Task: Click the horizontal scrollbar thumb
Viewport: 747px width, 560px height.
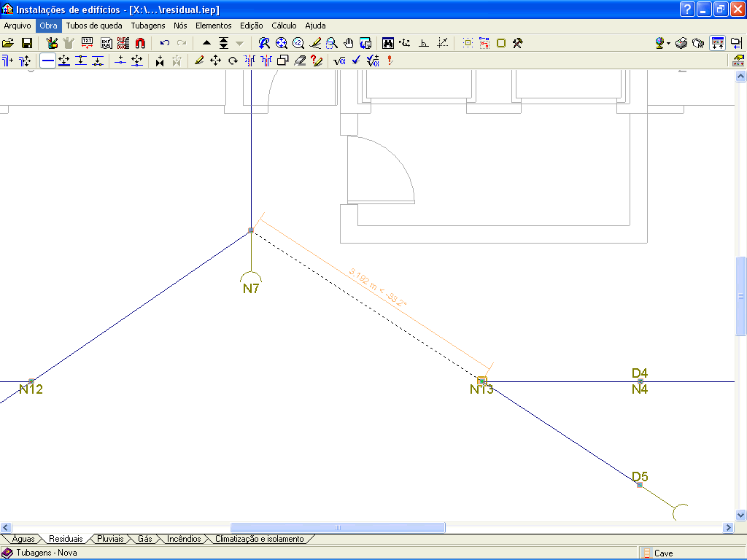Action: [x=338, y=528]
